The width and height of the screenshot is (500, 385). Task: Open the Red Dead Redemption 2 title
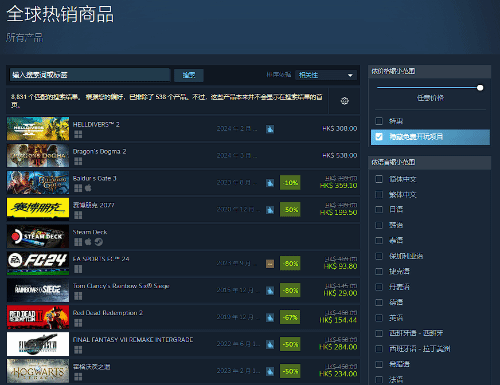pos(108,313)
